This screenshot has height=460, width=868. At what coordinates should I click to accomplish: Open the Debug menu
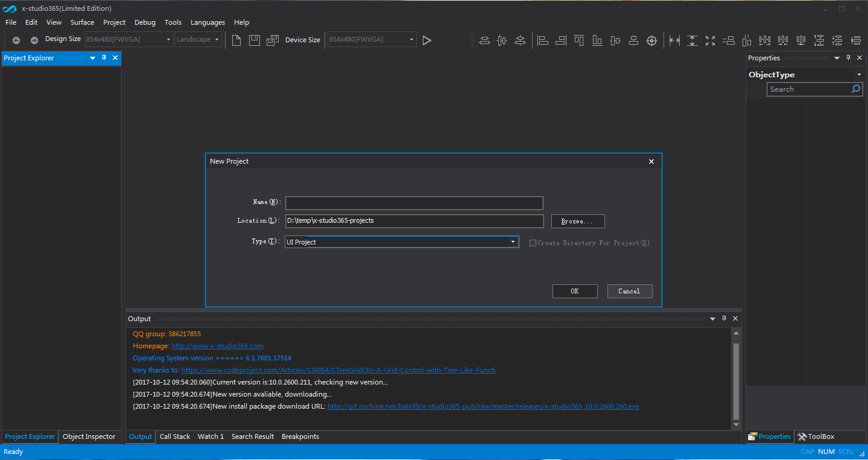145,22
